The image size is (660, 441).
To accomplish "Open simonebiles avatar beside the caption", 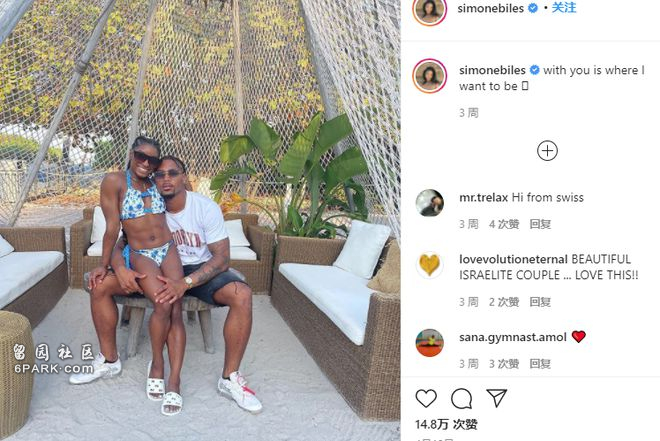I will pyautogui.click(x=429, y=76).
